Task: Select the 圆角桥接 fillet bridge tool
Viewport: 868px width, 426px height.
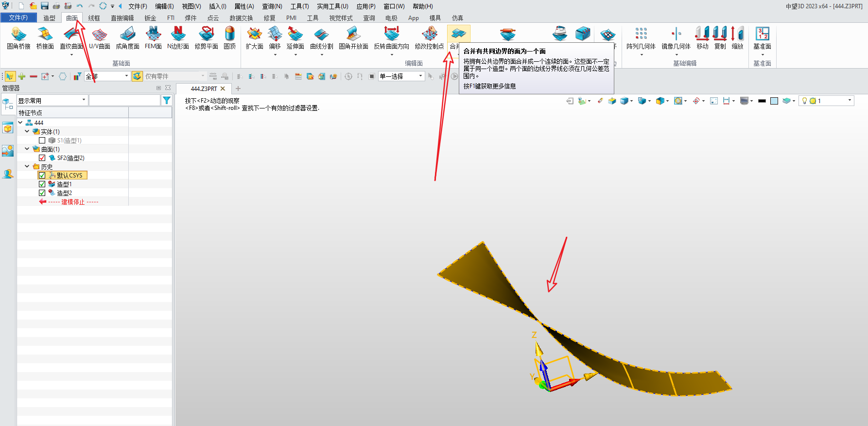Action: point(18,38)
